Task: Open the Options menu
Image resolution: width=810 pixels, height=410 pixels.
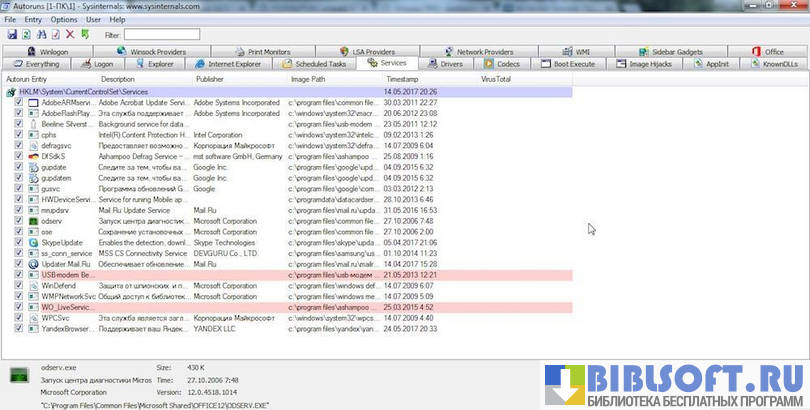Action: [63, 19]
